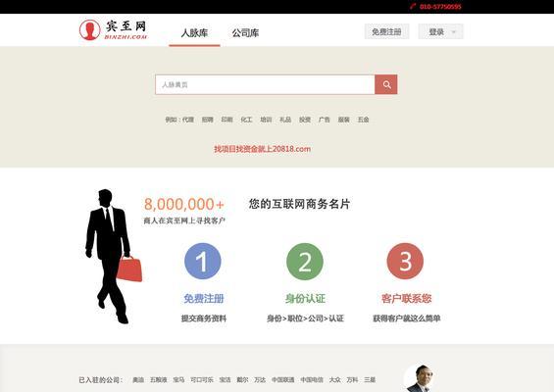Click the 身份>职位>公司>认证 caption
Screen dimensions: 554x392
click(305, 318)
